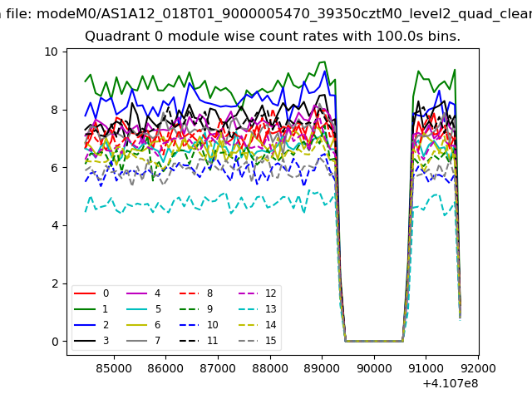Click legend label 15 with gray dashed line

pyautogui.click(x=270, y=341)
